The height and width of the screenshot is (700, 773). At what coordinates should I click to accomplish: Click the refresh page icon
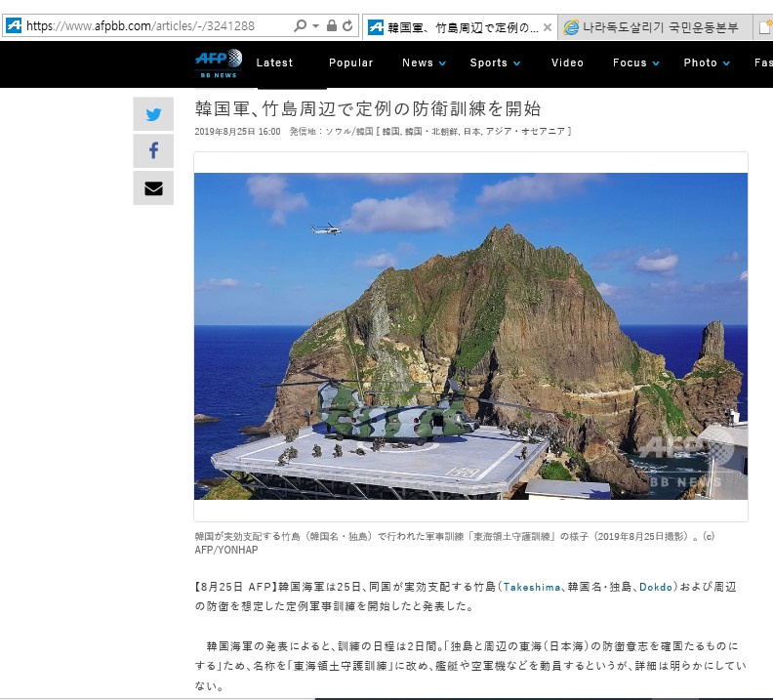(348, 26)
